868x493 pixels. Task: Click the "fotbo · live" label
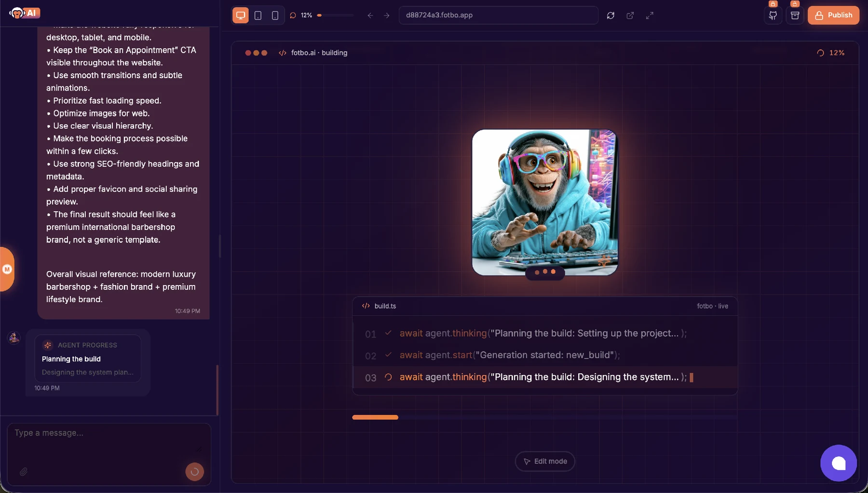click(x=712, y=306)
